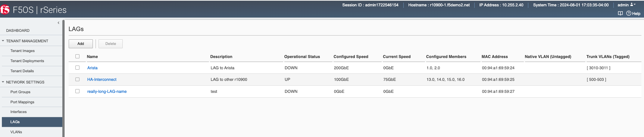Click the Delete button
The height and width of the screenshot is (137, 644).
pos(110,44)
